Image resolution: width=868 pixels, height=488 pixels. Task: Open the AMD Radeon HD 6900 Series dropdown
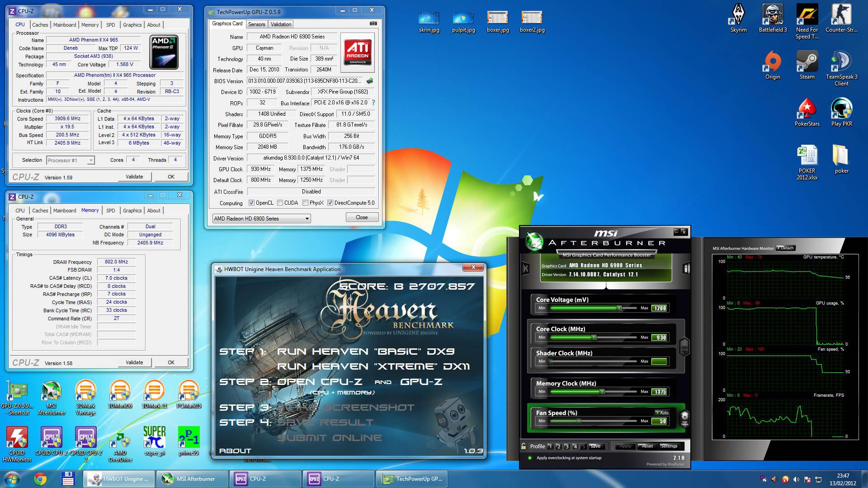click(x=261, y=219)
